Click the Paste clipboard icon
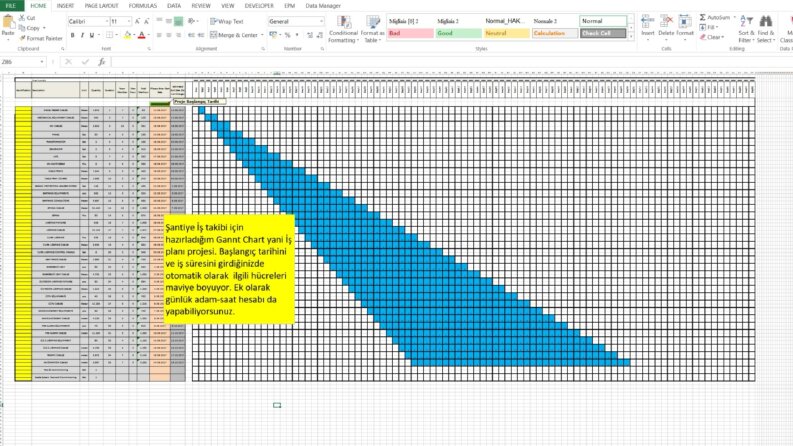The image size is (793, 446). pyautogui.click(x=8, y=22)
